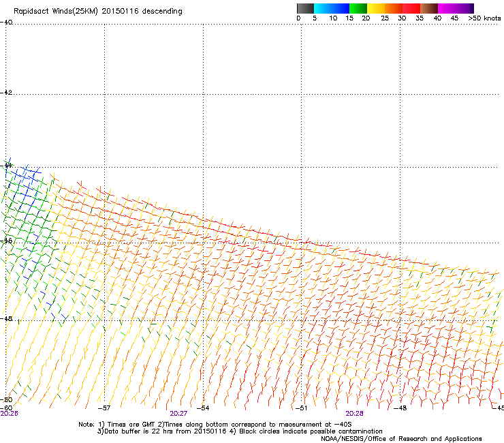Click the purple '20:26' time marker
This screenshot has width=504, height=443.
pyautogui.click(x=9, y=414)
